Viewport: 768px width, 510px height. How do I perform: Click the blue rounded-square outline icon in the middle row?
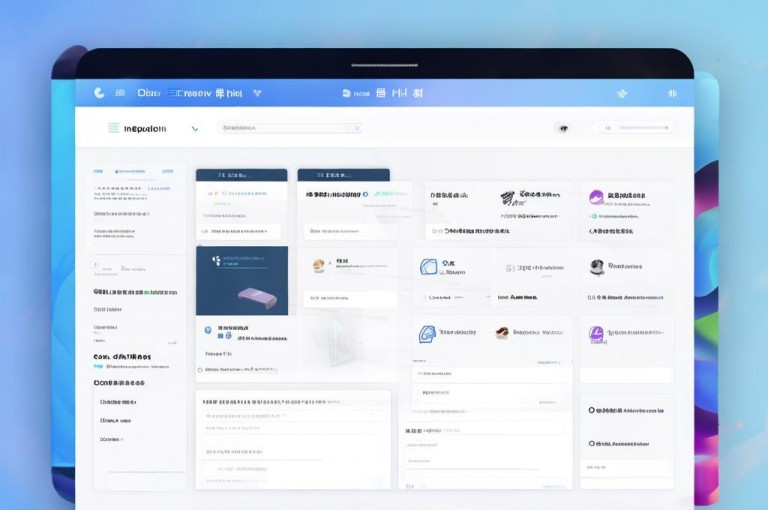pos(428,267)
